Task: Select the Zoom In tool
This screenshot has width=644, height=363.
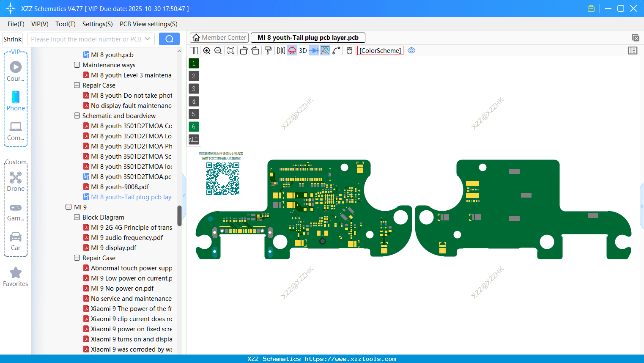Action: (207, 50)
